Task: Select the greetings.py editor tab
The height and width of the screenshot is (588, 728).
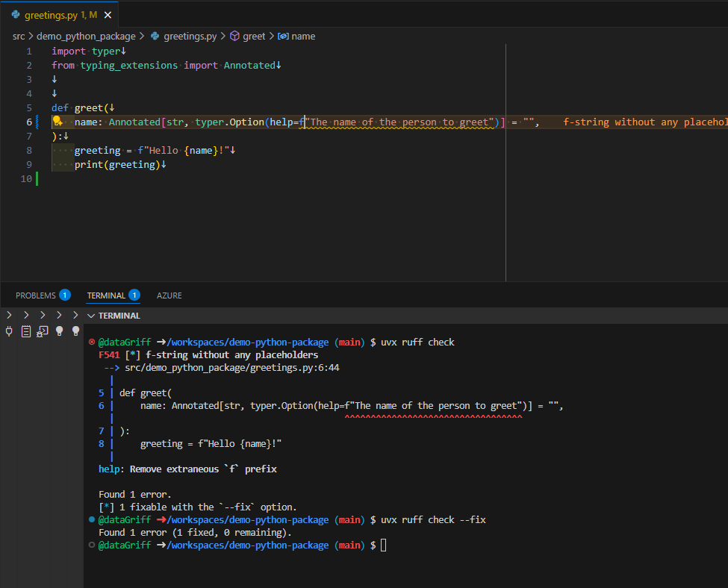Action: tap(60, 15)
